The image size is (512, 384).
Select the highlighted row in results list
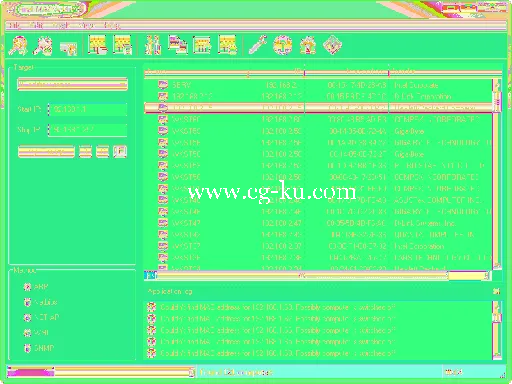tap(318, 108)
